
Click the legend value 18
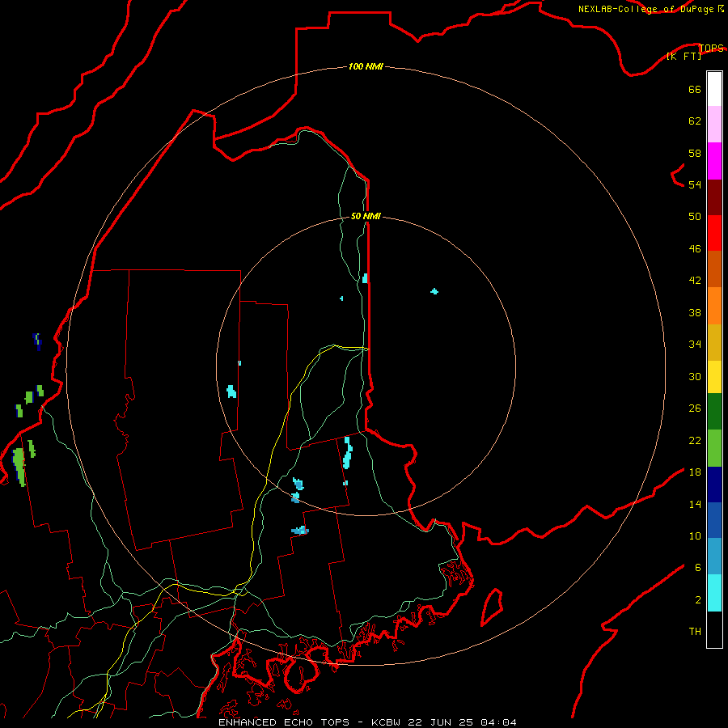695,472
